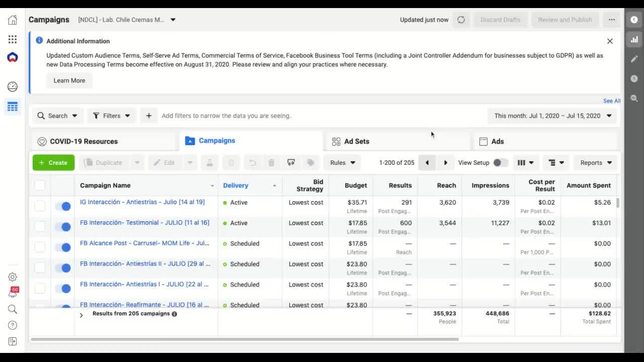The height and width of the screenshot is (362, 644).
Task: Toggle off the IG Interacción Antiestrias campaign
Action: pos(63,206)
